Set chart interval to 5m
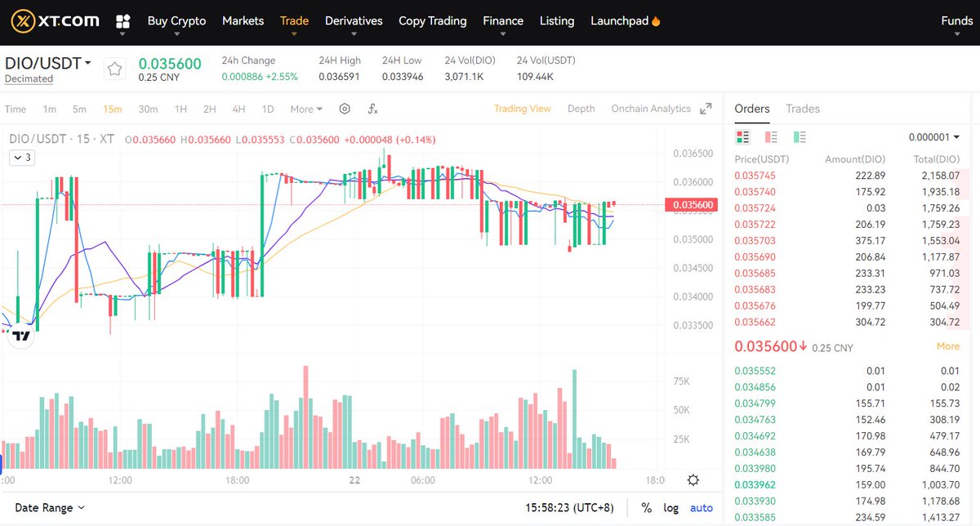This screenshot has height=526, width=980. 79,109
